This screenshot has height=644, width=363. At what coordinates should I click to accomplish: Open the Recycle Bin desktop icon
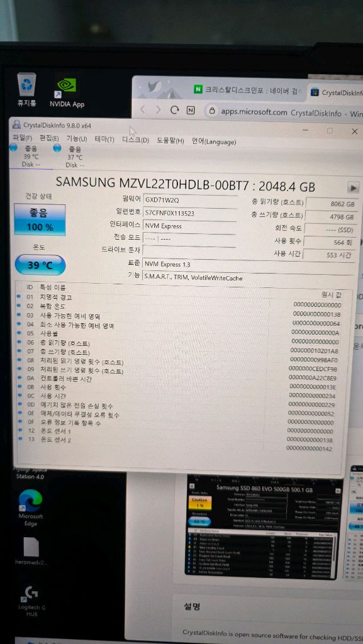pos(27,89)
